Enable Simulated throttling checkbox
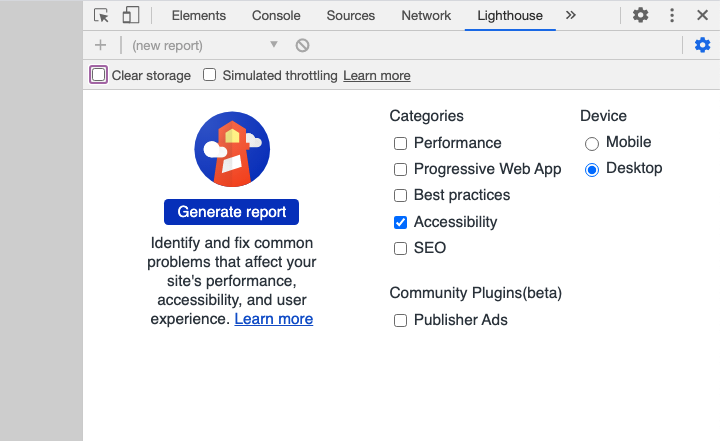Screen dimensions: 720x441 coord(209,74)
